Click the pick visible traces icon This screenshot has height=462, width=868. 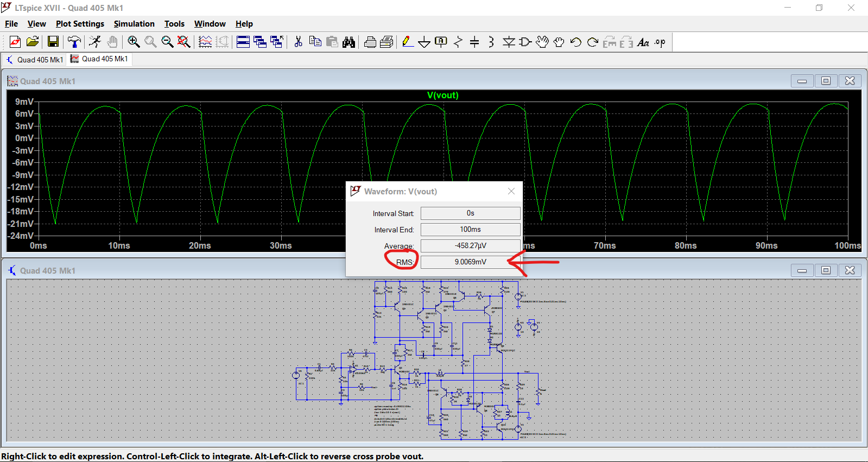[205, 42]
